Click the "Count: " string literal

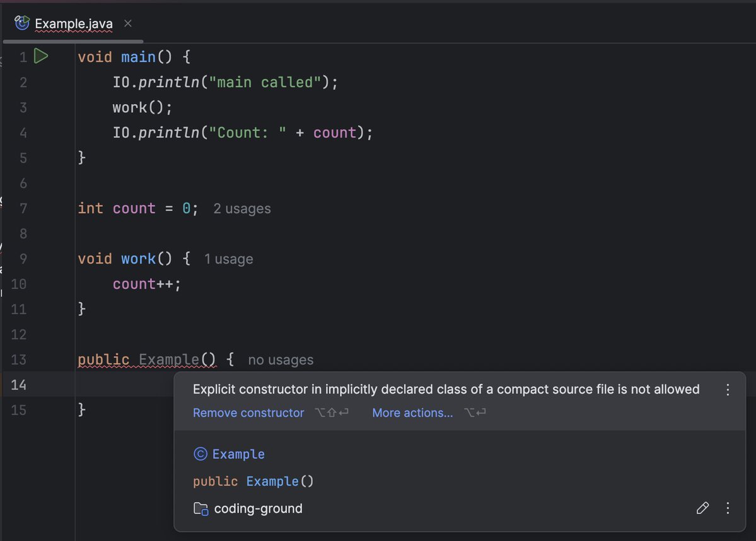247,132
